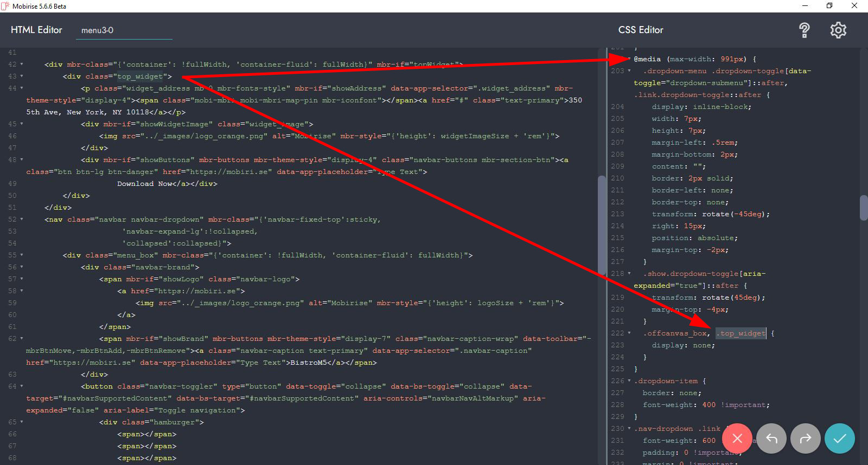This screenshot has width=868, height=465.
Task: Open editor settings gear icon
Action: (x=838, y=30)
